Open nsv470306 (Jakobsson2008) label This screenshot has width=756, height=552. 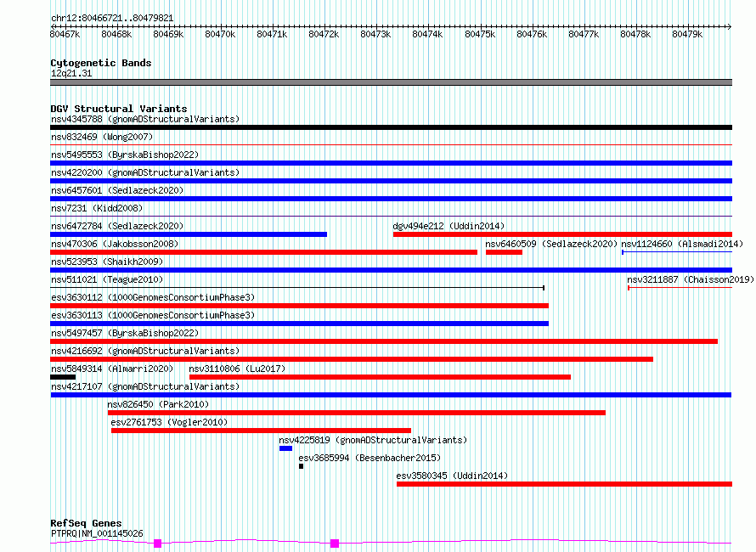click(115, 244)
